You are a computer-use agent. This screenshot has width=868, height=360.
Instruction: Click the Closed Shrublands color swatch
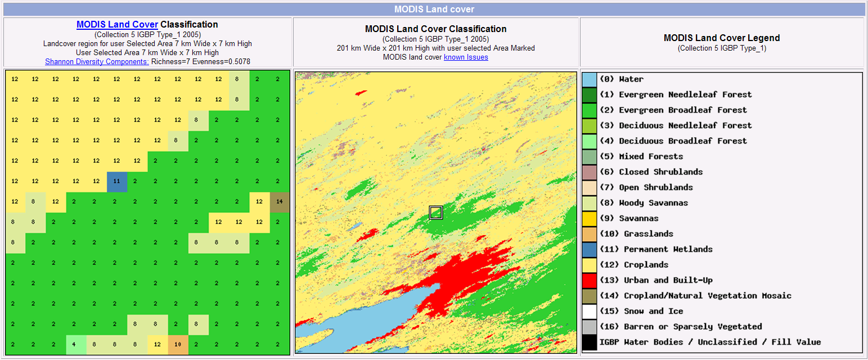tap(589, 172)
